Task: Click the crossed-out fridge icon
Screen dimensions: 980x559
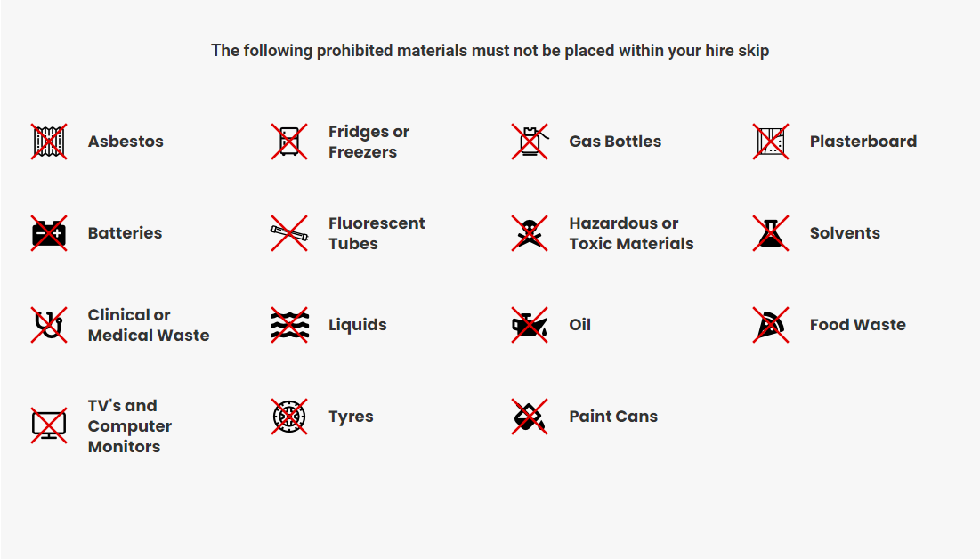Action: pos(289,142)
